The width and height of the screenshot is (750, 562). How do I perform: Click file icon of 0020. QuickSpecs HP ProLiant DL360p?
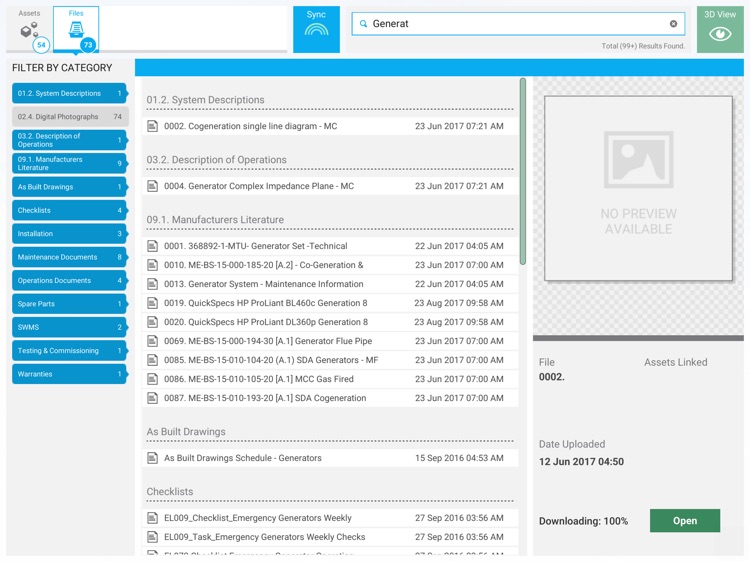153,322
